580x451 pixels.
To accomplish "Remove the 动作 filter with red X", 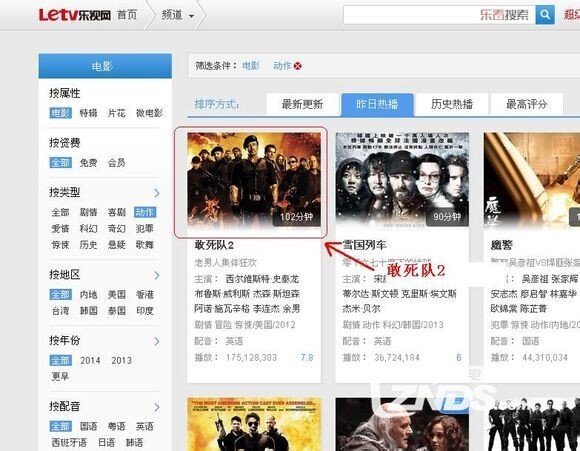I will (x=298, y=66).
